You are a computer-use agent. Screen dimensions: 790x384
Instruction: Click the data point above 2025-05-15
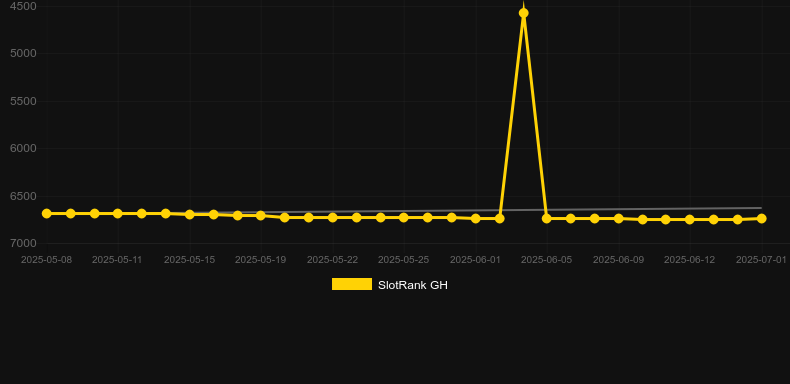click(189, 215)
